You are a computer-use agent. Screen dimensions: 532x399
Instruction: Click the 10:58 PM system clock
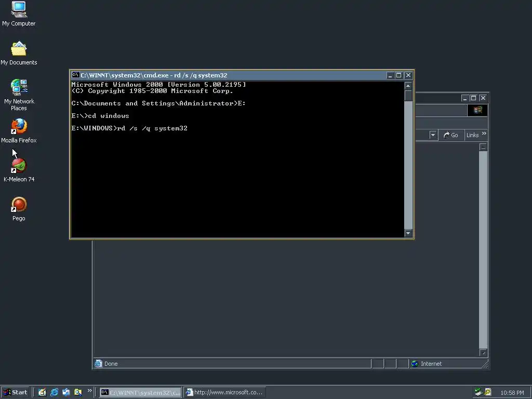pos(512,393)
